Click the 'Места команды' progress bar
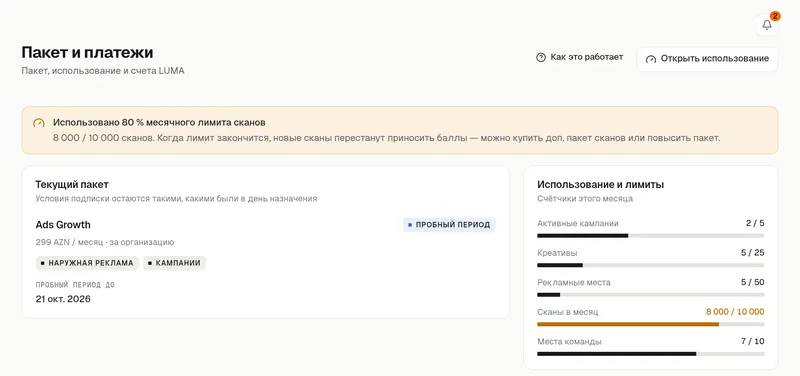800x376 pixels. (x=651, y=354)
